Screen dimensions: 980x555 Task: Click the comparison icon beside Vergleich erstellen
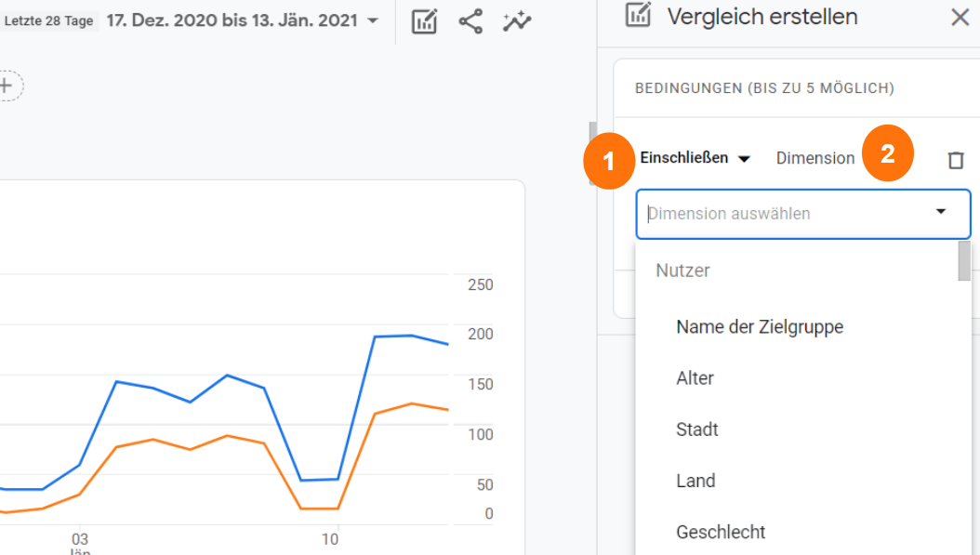click(640, 16)
